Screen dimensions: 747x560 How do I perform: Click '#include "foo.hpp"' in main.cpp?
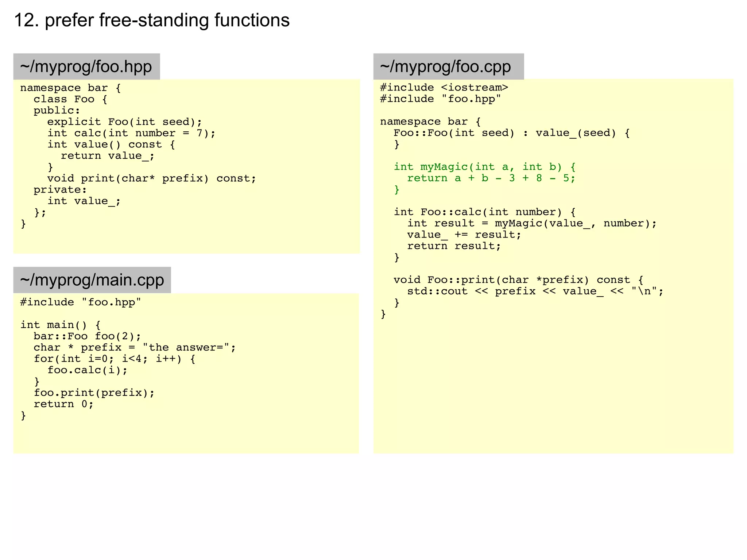pyautogui.click(x=81, y=302)
